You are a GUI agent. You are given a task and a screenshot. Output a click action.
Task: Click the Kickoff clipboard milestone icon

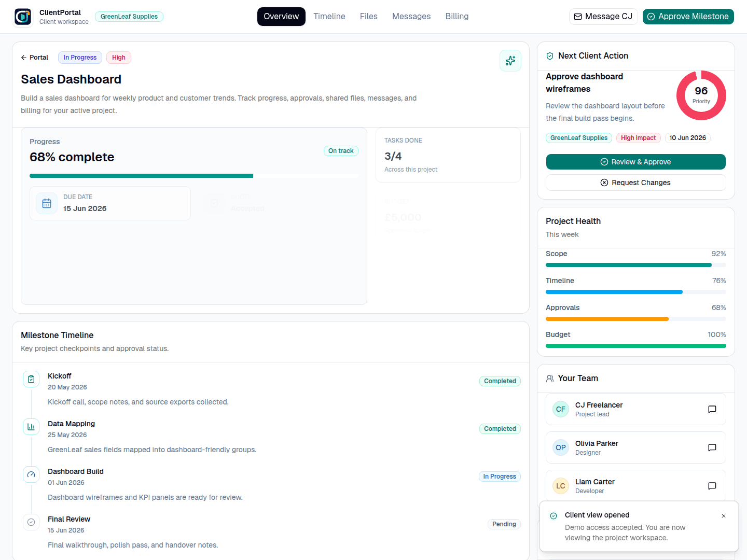pos(31,379)
